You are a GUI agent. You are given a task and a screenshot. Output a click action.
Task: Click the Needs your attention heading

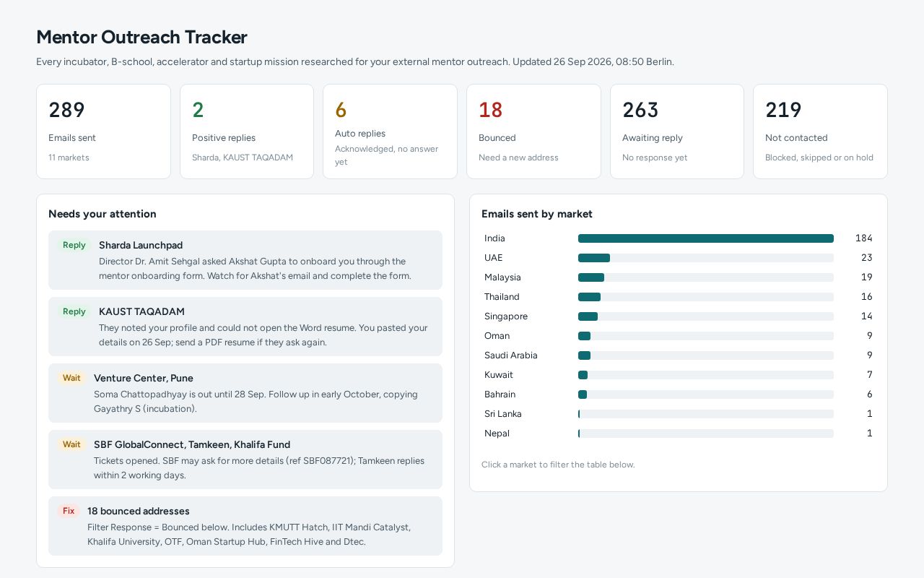(103, 214)
